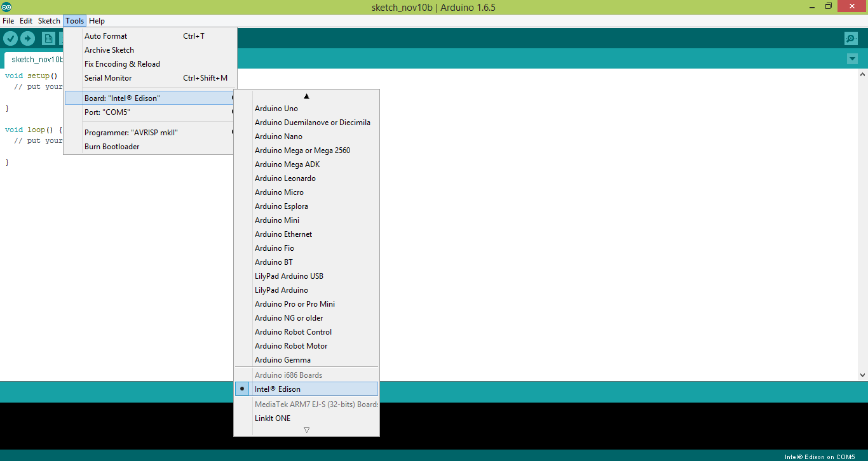The width and height of the screenshot is (868, 461).
Task: Open the Help menu
Action: (97, 21)
